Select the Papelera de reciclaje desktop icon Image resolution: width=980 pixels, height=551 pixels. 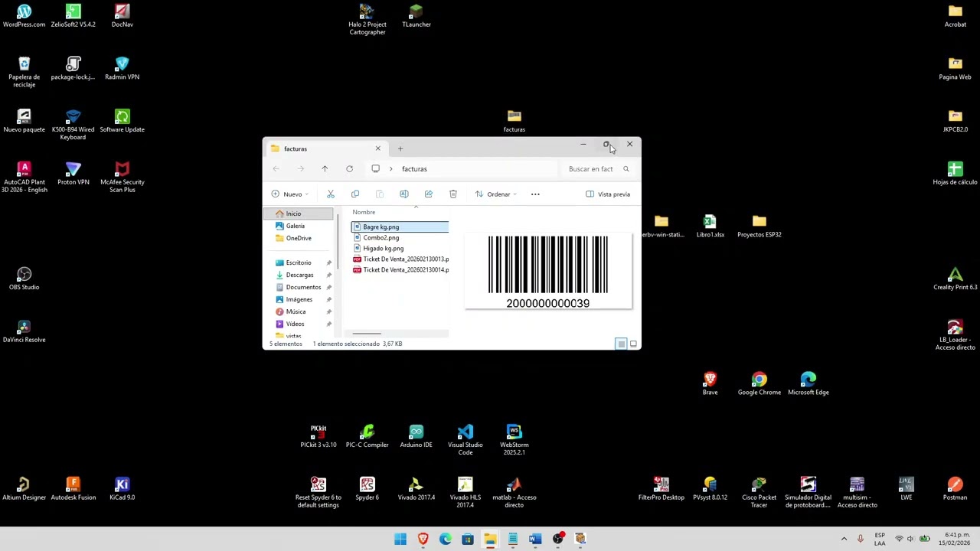pyautogui.click(x=24, y=72)
